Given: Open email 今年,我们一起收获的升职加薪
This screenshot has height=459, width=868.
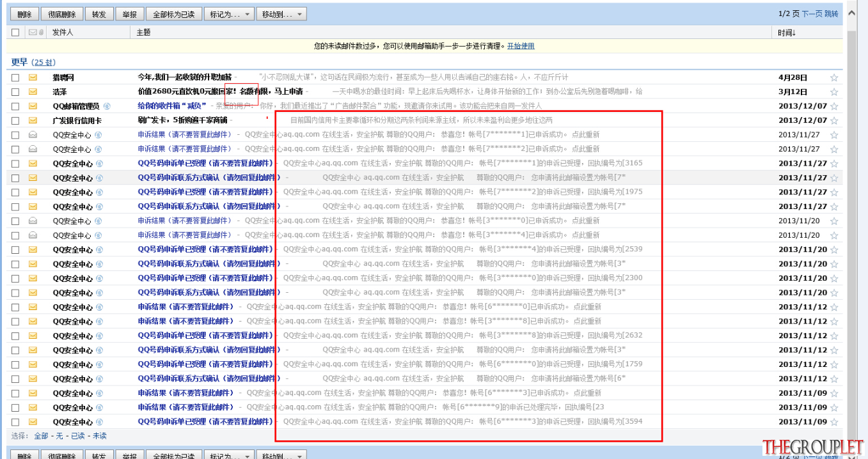Looking at the screenshot, I should tap(185, 77).
